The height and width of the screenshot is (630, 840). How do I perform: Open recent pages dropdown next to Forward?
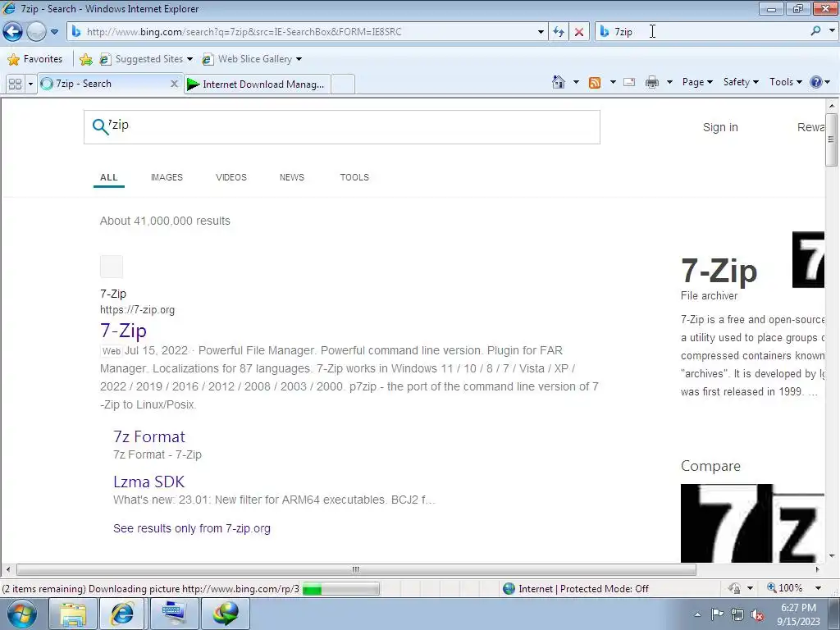54,32
